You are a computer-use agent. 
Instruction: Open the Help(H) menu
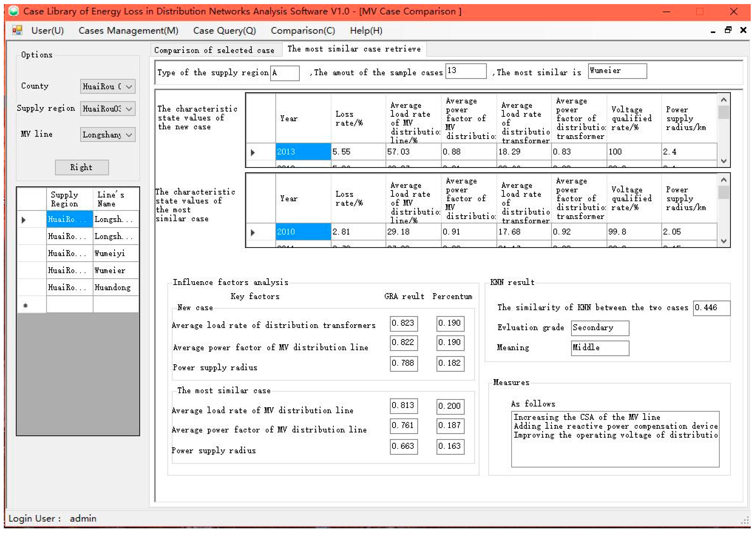(x=366, y=31)
